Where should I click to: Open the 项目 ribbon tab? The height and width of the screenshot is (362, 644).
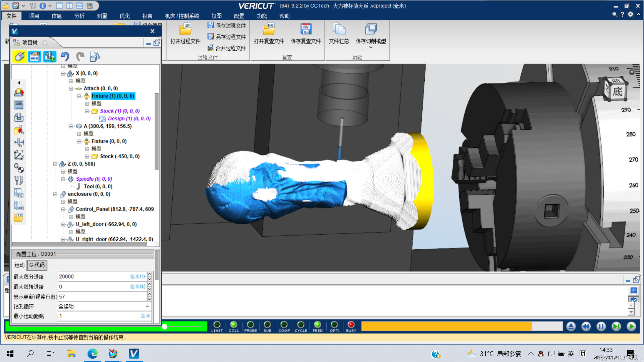pos(34,16)
